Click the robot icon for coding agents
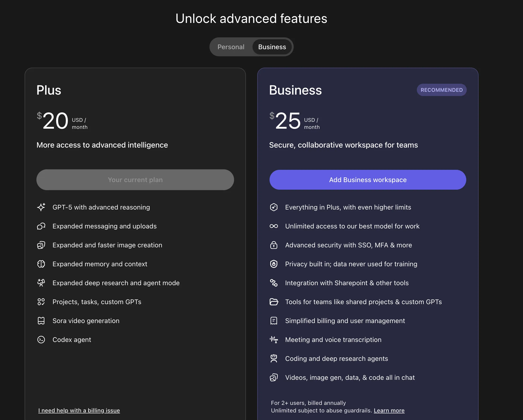523x420 pixels. click(x=274, y=359)
